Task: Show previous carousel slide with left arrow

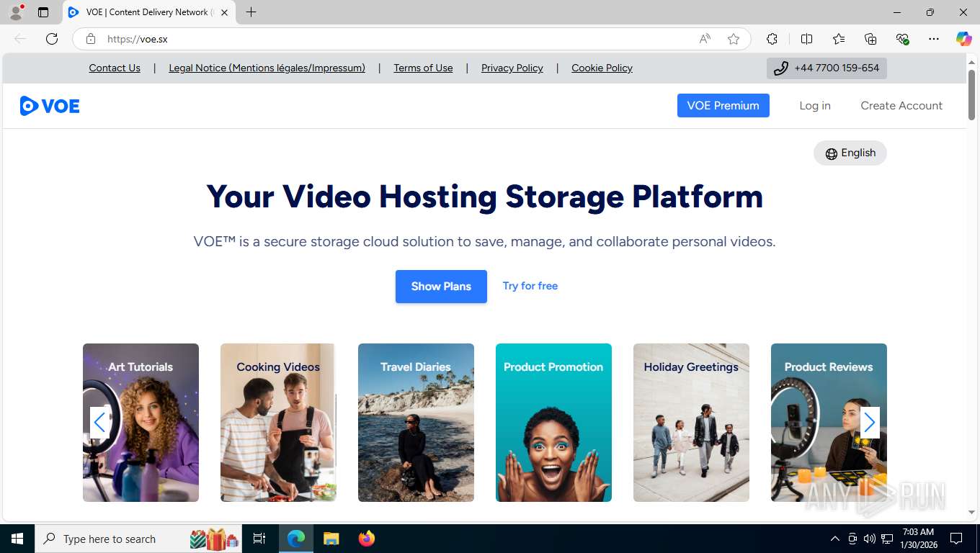Action: 99,423
